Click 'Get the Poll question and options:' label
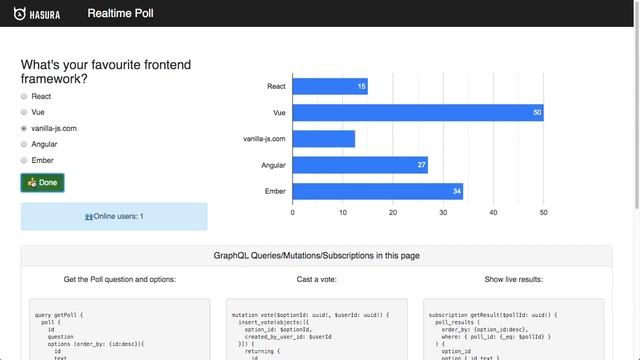640x360 pixels. (x=120, y=279)
